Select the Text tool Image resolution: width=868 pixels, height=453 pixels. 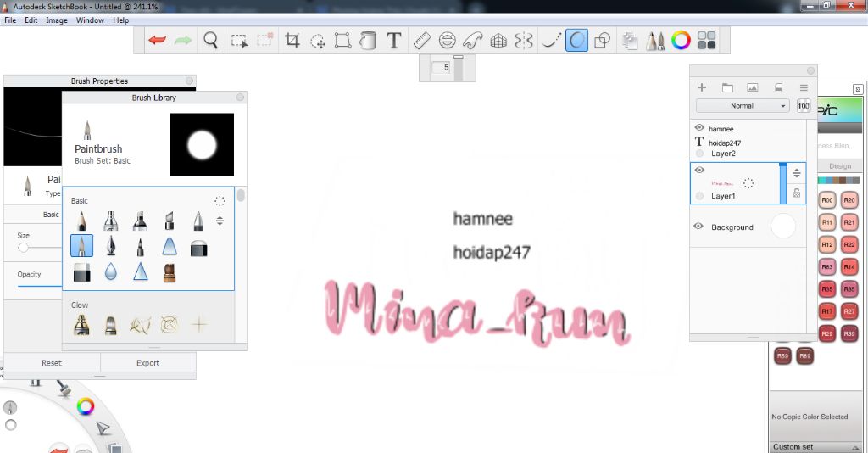(x=393, y=41)
